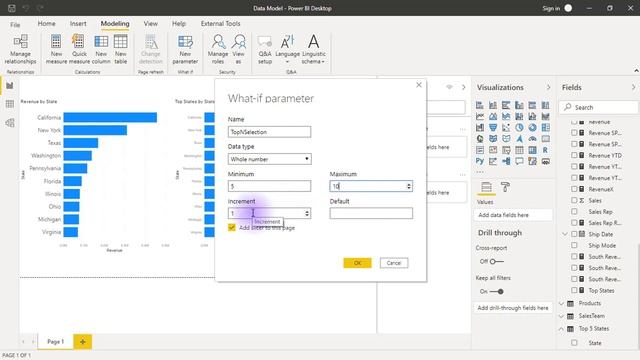640x360 pixels.
Task: Tick the Top States field checkbox
Action: tap(574, 290)
